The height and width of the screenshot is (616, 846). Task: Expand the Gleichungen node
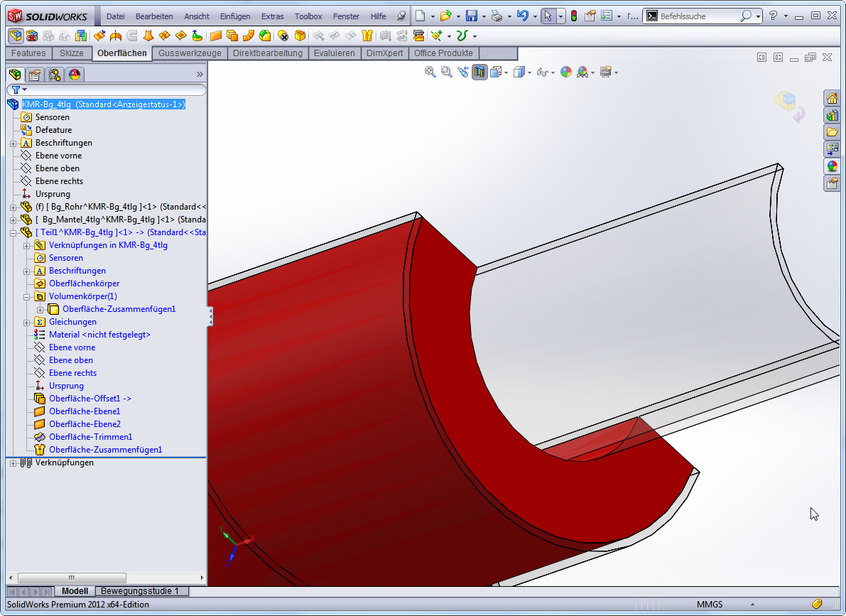(27, 322)
